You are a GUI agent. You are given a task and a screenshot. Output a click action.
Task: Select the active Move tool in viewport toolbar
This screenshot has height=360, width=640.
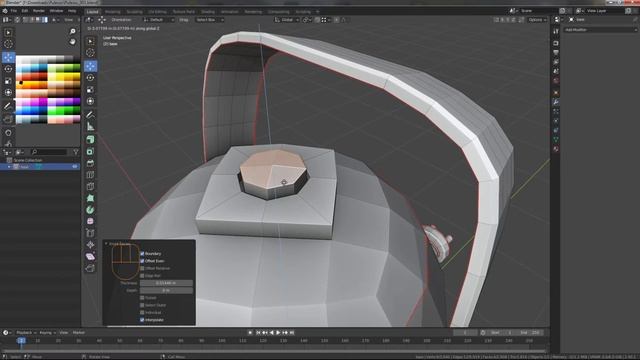click(91, 66)
